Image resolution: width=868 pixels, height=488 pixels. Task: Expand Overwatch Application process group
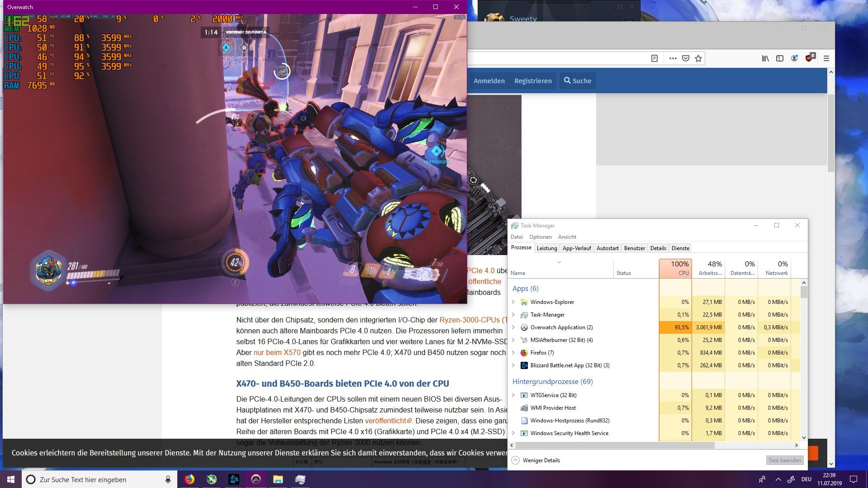tap(513, 327)
